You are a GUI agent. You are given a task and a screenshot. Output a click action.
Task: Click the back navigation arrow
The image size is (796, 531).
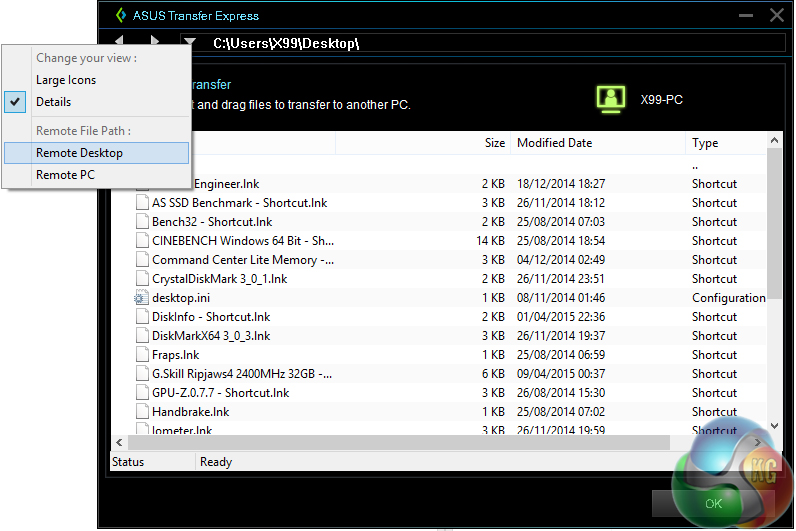(x=119, y=40)
